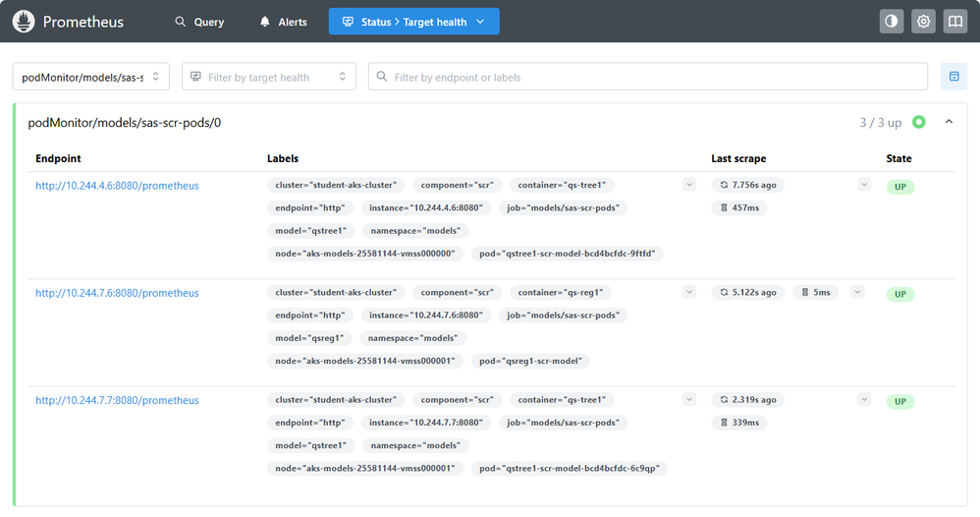Expand scrape details for 10.244.7.7 row
This screenshot has width=980, height=517.
click(x=864, y=399)
